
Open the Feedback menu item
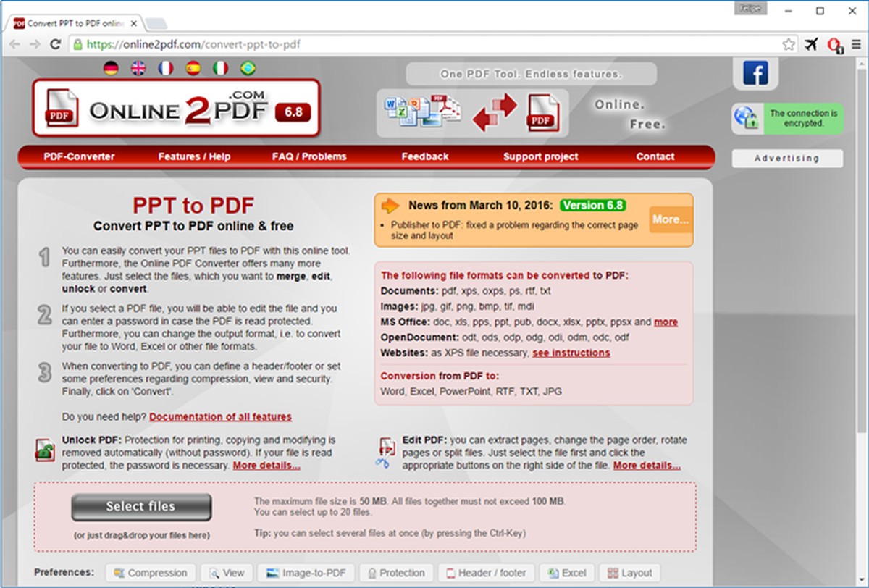pos(425,156)
